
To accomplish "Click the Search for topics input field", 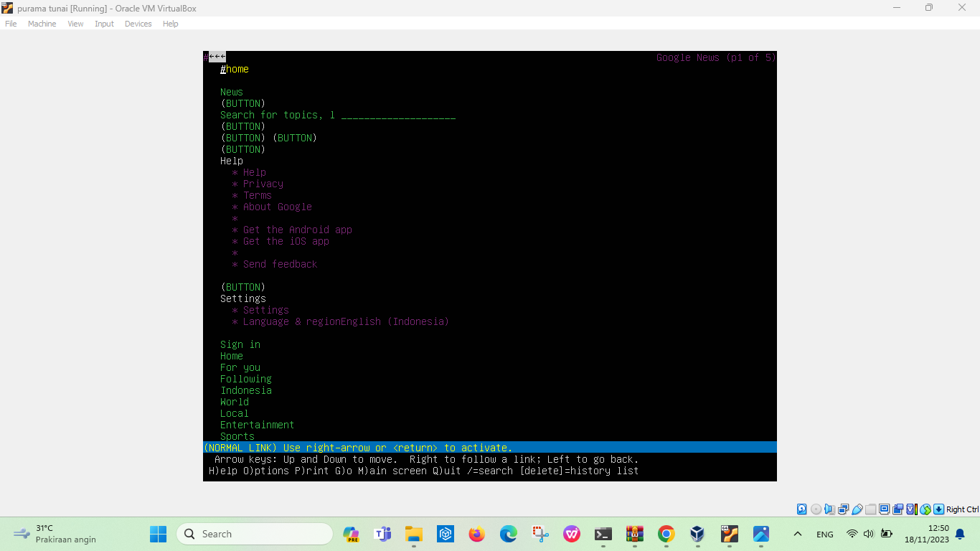I will click(398, 115).
